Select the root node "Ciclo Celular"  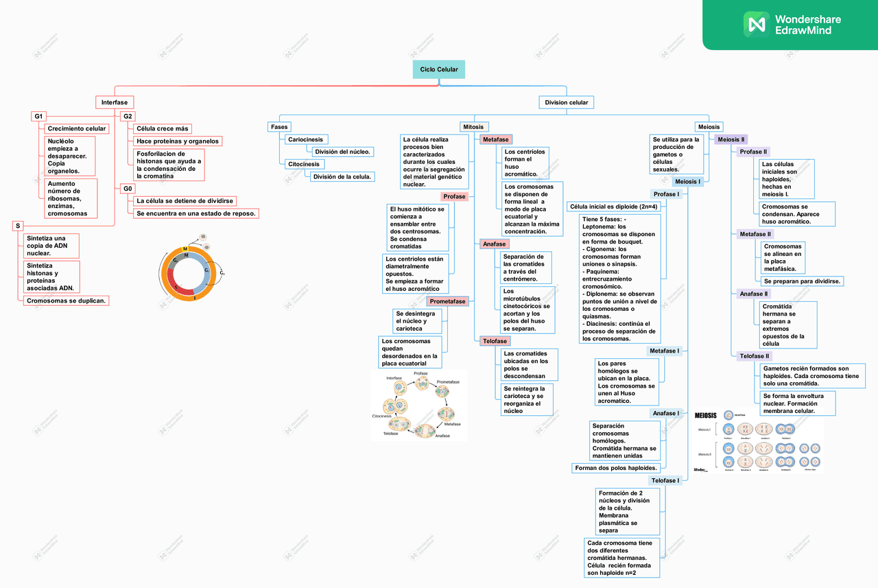tap(439, 70)
